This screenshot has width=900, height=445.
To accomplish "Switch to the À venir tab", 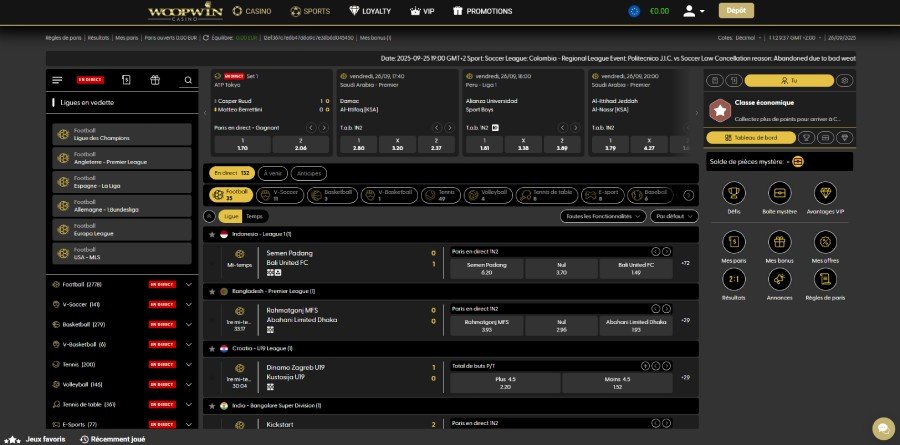I will pyautogui.click(x=273, y=173).
